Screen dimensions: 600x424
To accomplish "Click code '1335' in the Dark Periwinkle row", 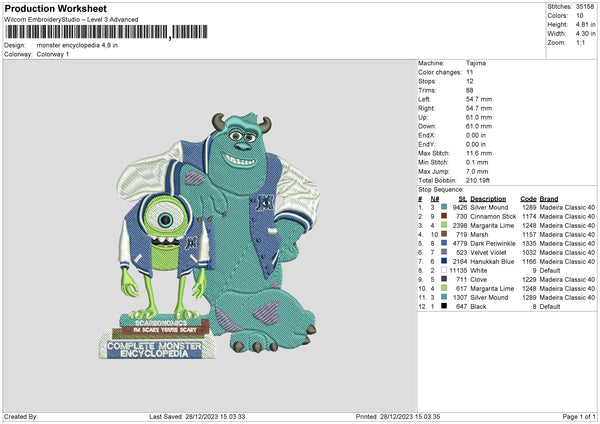I will 529,243.
